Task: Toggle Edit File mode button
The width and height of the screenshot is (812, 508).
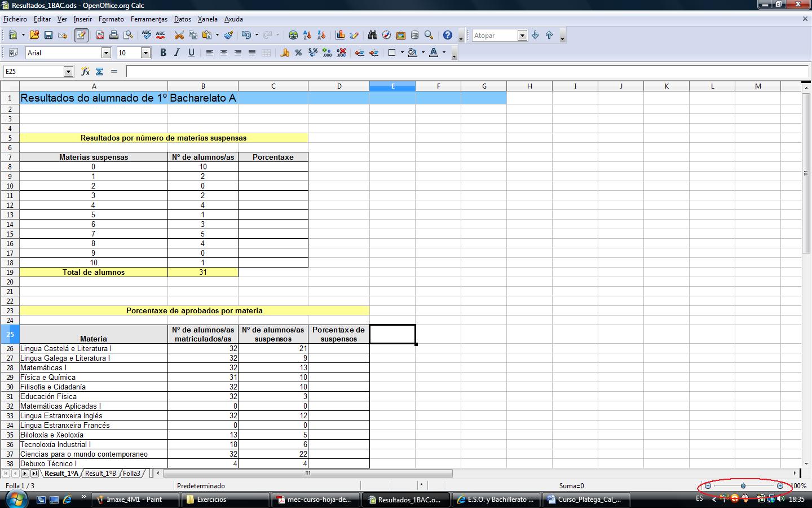Action: click(x=81, y=35)
